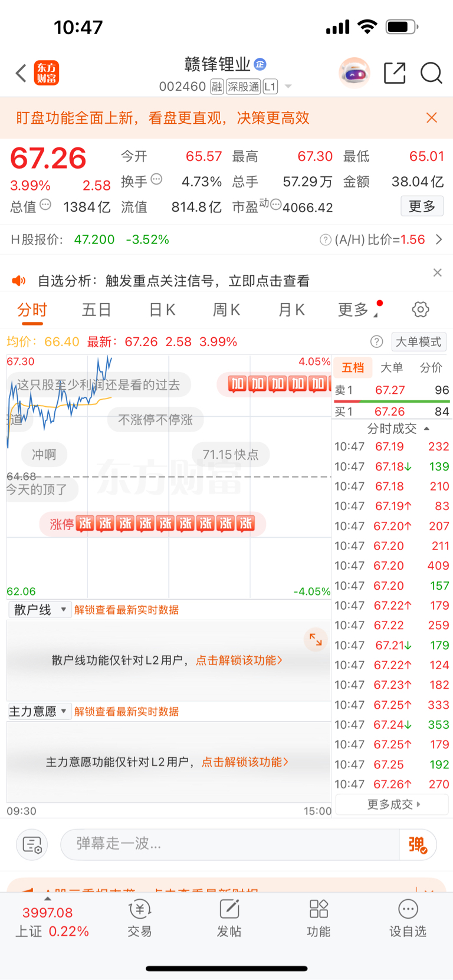453x980 pixels.
Task: Tap the 67.26↑ 270 trade row
Action: pos(392,784)
